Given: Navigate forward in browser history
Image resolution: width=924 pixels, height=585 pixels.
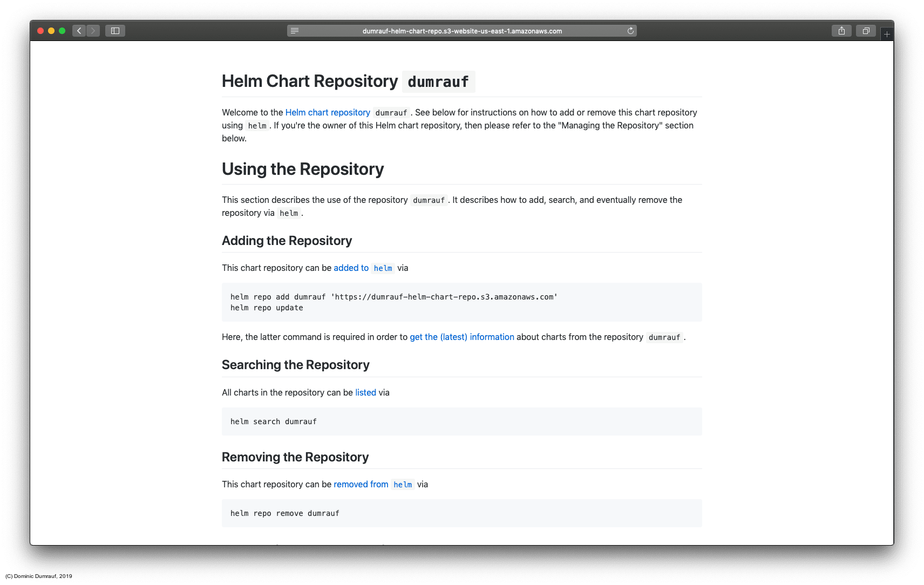Looking at the screenshot, I should (x=93, y=31).
